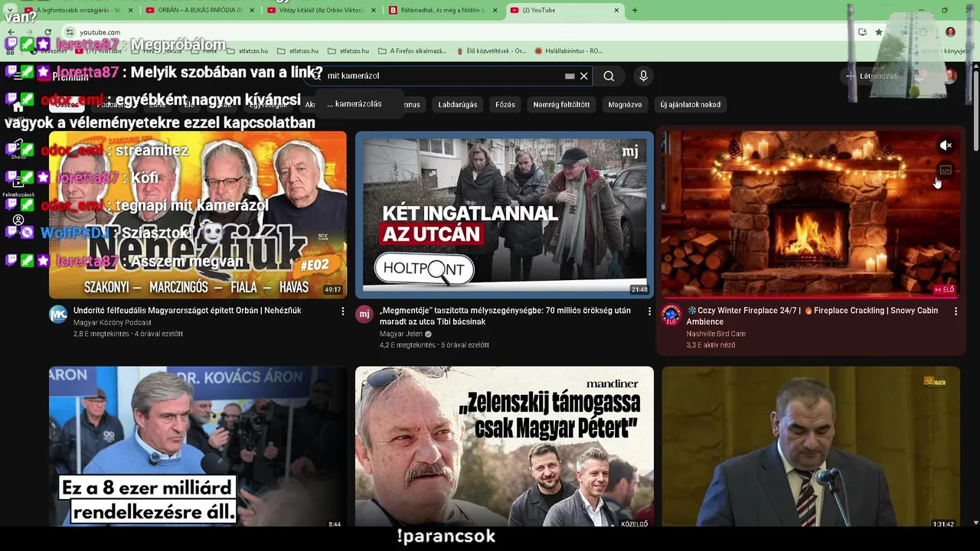Image resolution: width=980 pixels, height=551 pixels.
Task: Go to 'Magyar Jelen' channel name
Action: [x=401, y=334]
